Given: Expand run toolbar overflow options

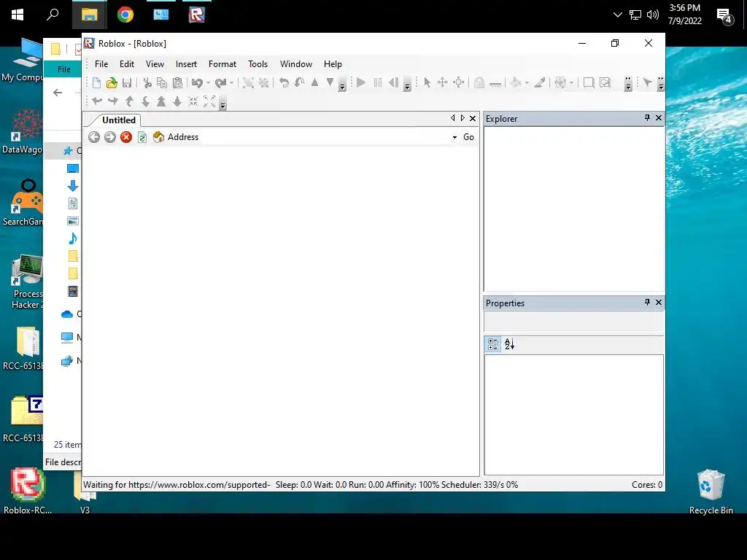Looking at the screenshot, I should 407,85.
